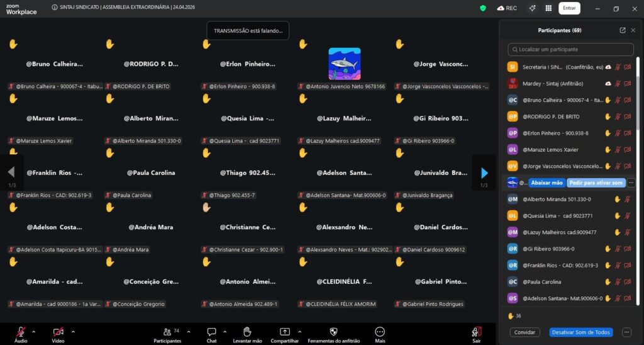
Task: Expand the arrow next to Vídeo
Action: click(x=73, y=331)
